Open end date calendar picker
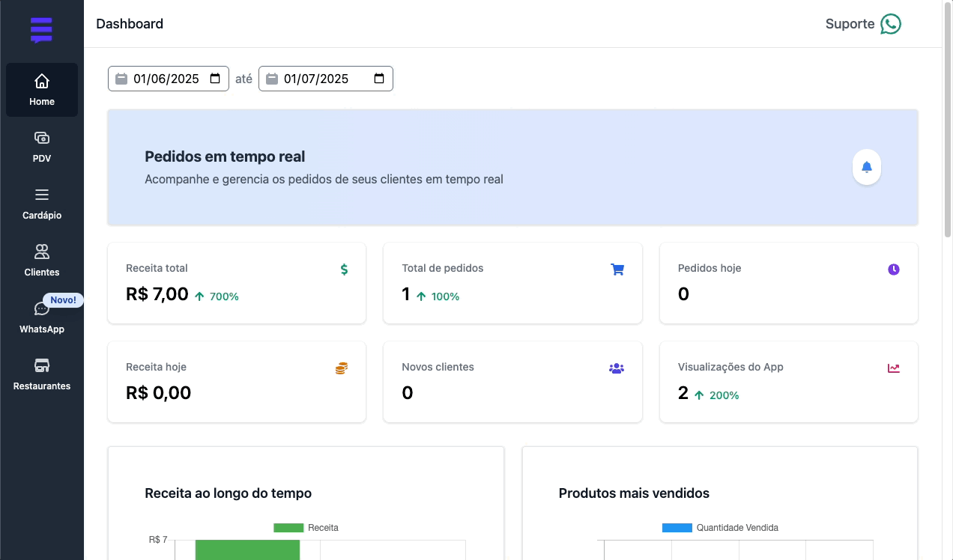Viewport: 953px width, 560px height. [379, 79]
